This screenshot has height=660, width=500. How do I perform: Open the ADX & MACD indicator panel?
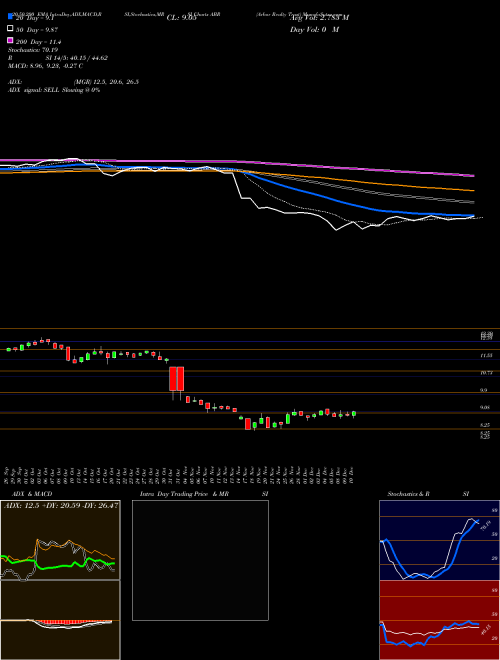point(60,580)
